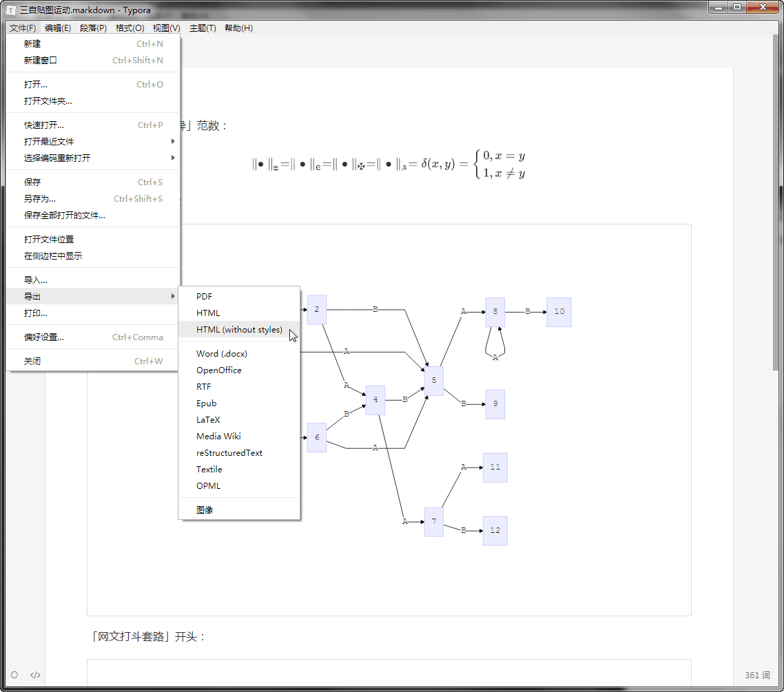This screenshot has width=784, height=692.
Task: Click flowchart node 5
Action: click(x=434, y=380)
